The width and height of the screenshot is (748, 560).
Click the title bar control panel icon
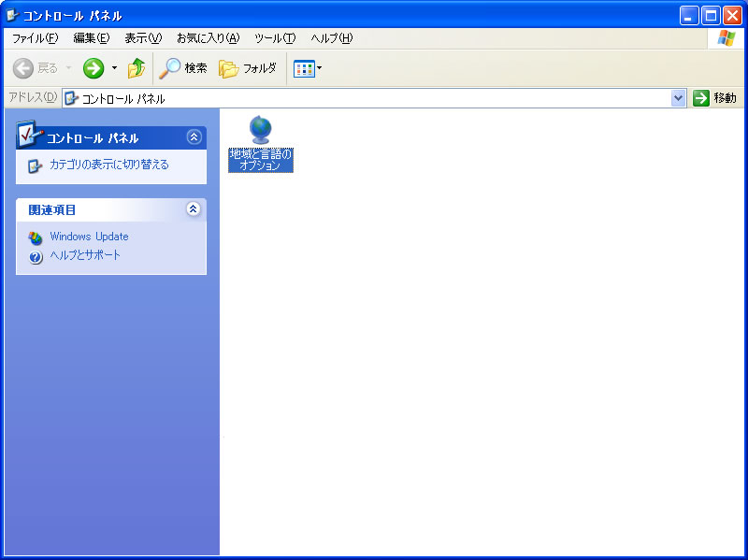click(12, 16)
